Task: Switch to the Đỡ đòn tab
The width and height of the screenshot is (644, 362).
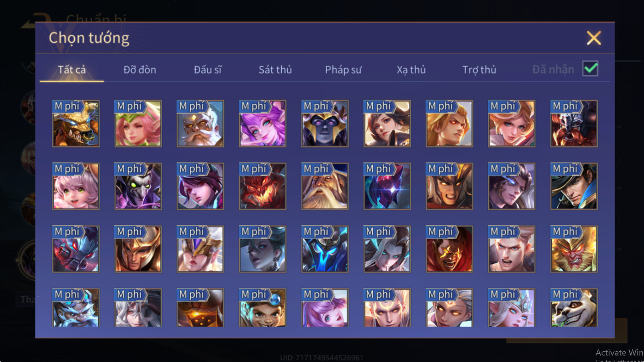Action: pos(140,70)
